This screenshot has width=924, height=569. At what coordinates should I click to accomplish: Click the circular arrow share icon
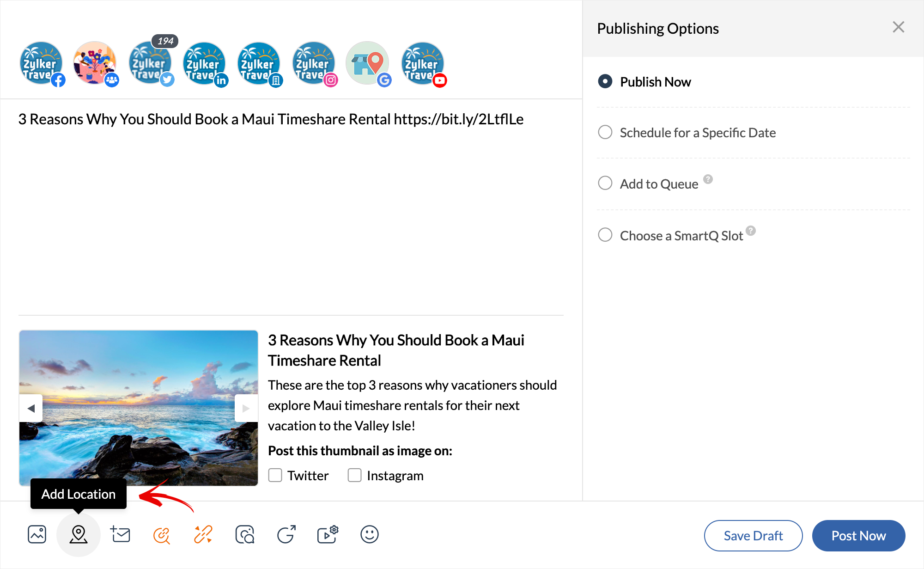286,534
